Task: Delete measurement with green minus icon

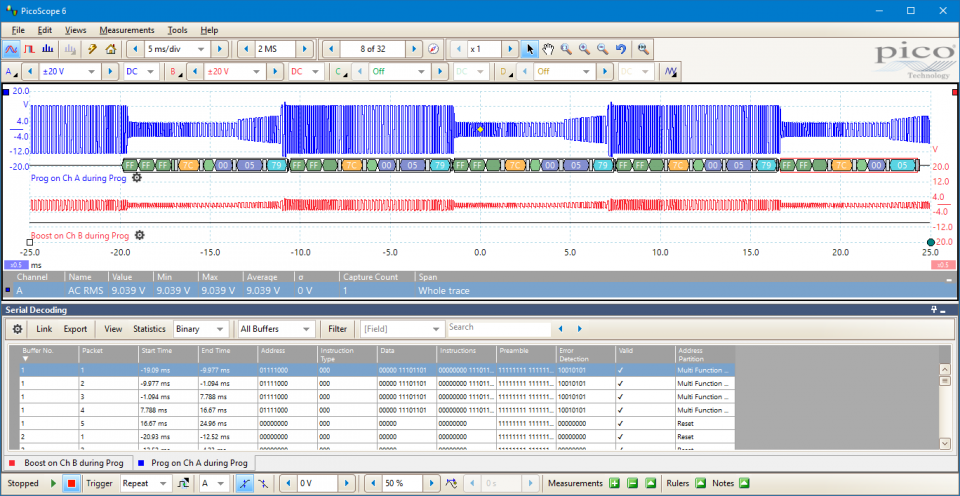Action: (632, 483)
